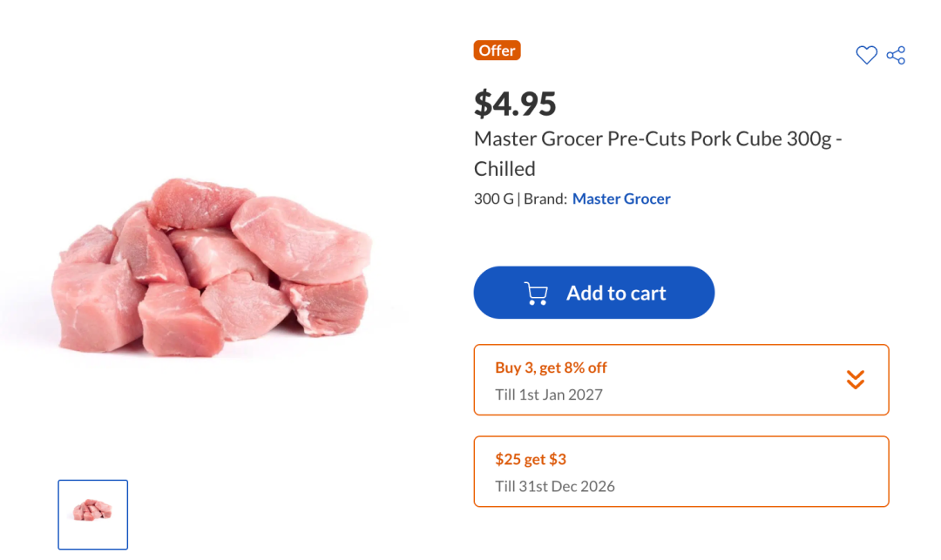
Task: Select the small pork cube thumbnail
Action: click(x=93, y=514)
